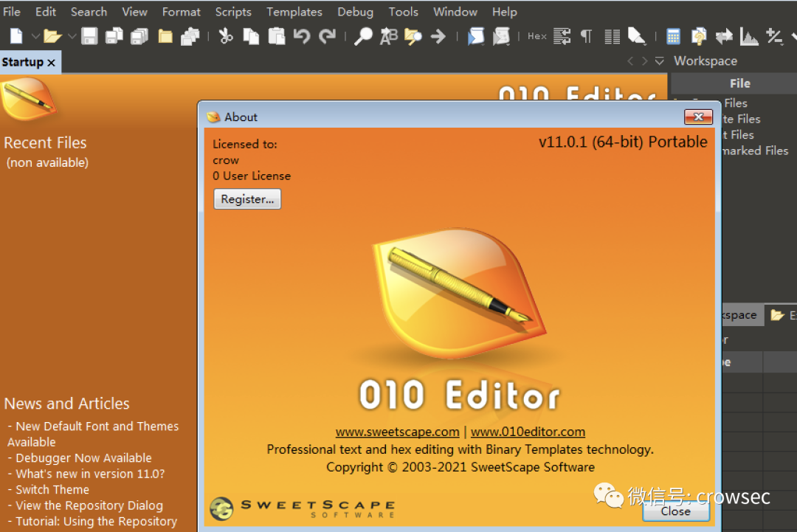
Task: Click the Hex edit mode button
Action: click(x=536, y=36)
